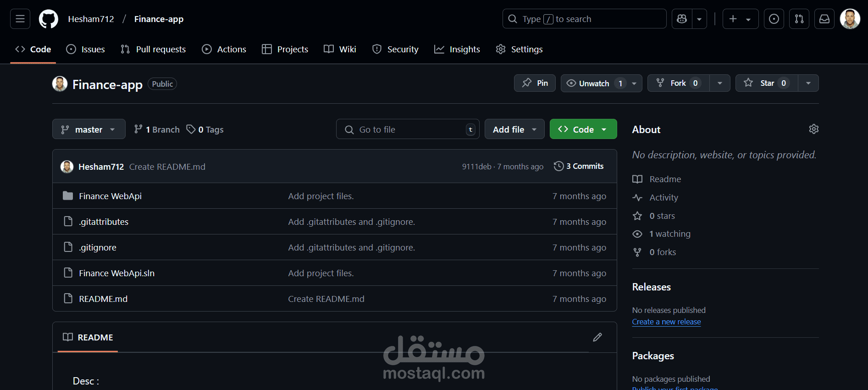The image size is (868, 390).
Task: Click the Finance-app repository title heading
Action: [107, 84]
